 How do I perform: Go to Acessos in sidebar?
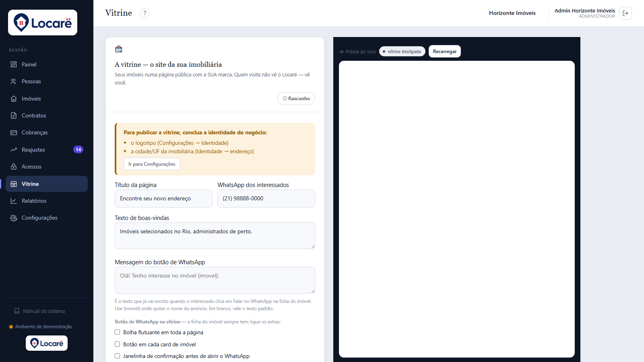[x=47, y=167]
